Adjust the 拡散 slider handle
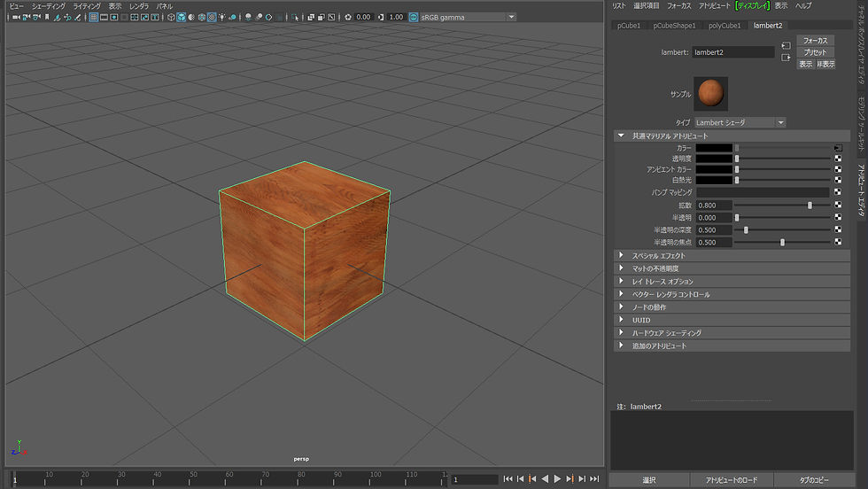Screen dimensions: 868x489 (x=810, y=205)
